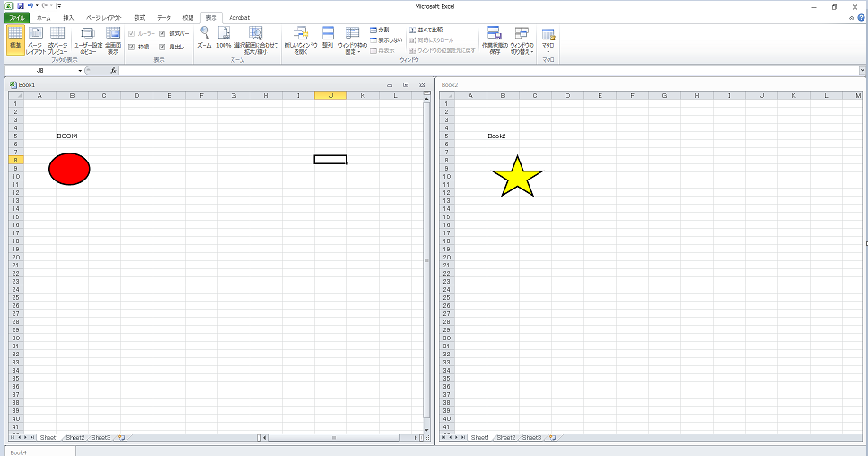Switch to Home (ホーム) tab
This screenshot has width=868, height=456.
(x=44, y=18)
